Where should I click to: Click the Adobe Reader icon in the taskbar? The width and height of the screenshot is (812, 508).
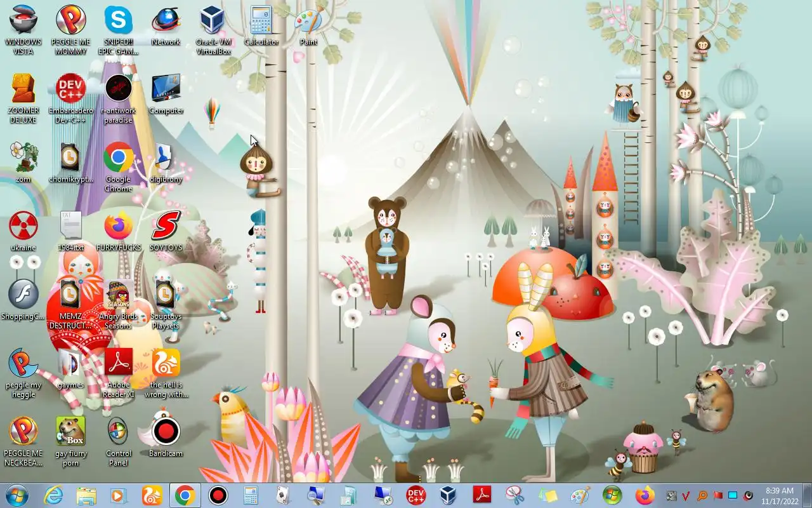(x=481, y=495)
